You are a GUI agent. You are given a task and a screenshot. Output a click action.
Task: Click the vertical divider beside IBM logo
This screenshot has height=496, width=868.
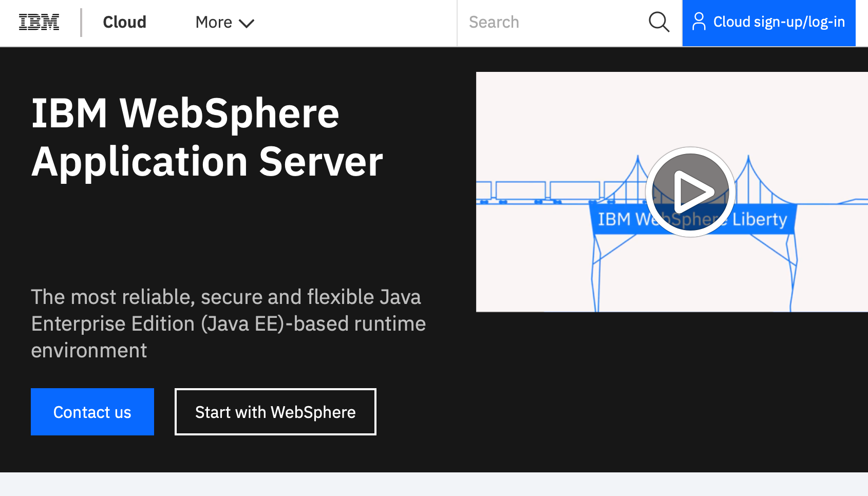[x=81, y=23]
